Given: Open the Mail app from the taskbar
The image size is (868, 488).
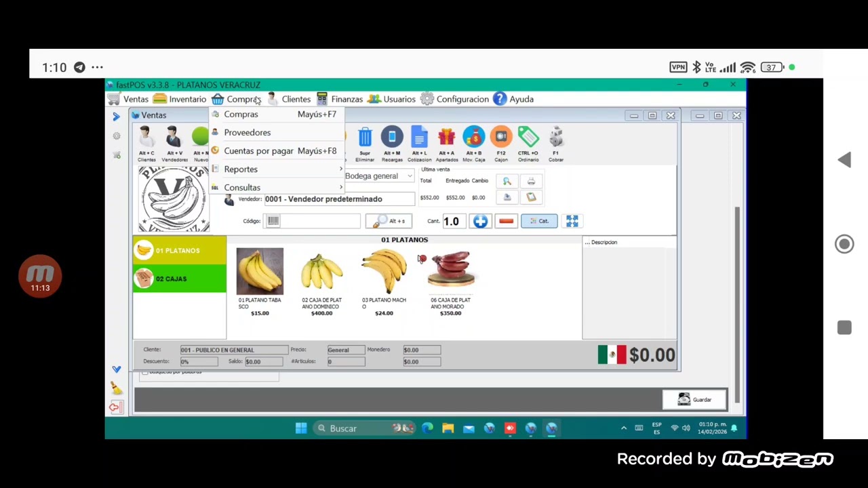Looking at the screenshot, I should click(x=469, y=428).
